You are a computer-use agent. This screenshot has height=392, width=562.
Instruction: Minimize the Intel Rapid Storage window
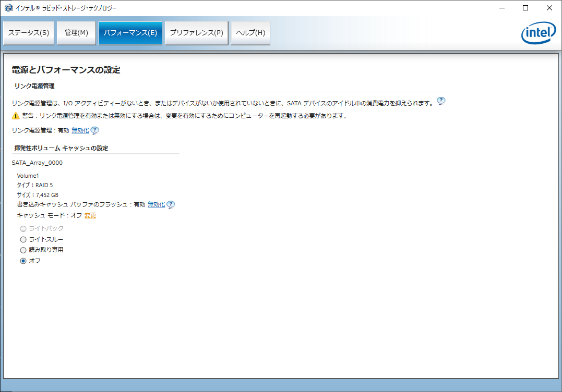coord(502,8)
